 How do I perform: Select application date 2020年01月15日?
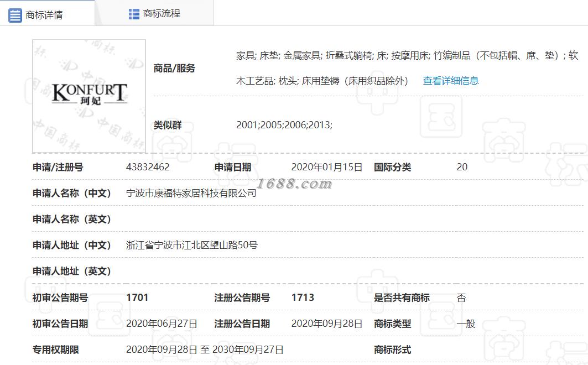point(327,167)
